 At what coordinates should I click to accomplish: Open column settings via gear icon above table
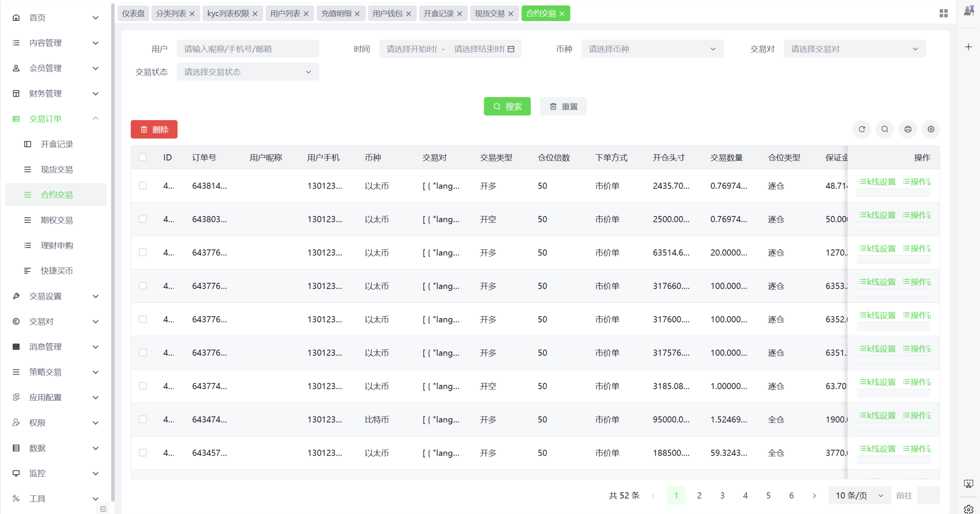[x=931, y=129]
